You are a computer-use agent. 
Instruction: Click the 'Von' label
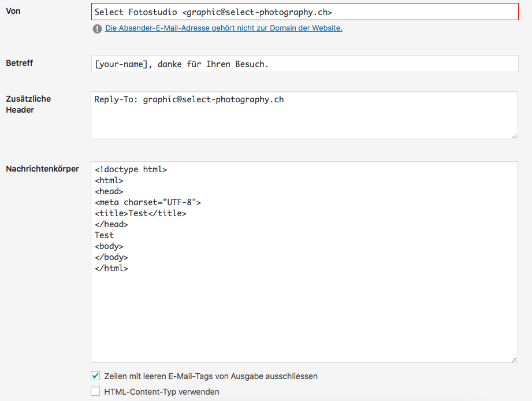click(x=13, y=11)
